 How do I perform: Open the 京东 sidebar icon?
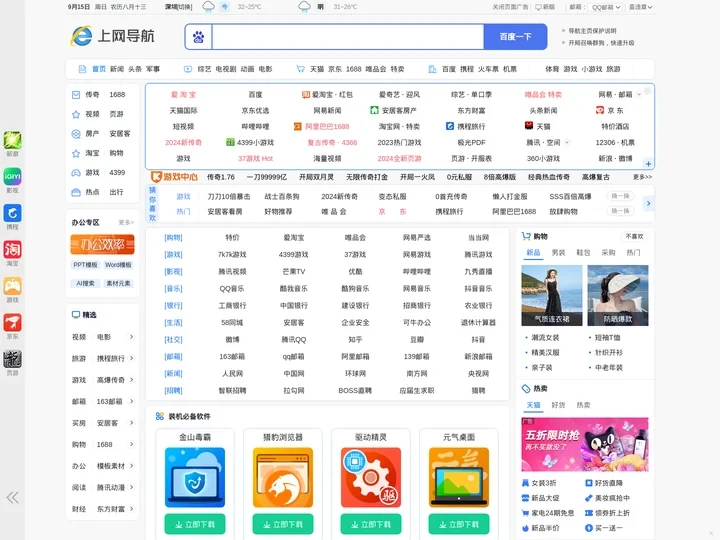click(x=12, y=322)
